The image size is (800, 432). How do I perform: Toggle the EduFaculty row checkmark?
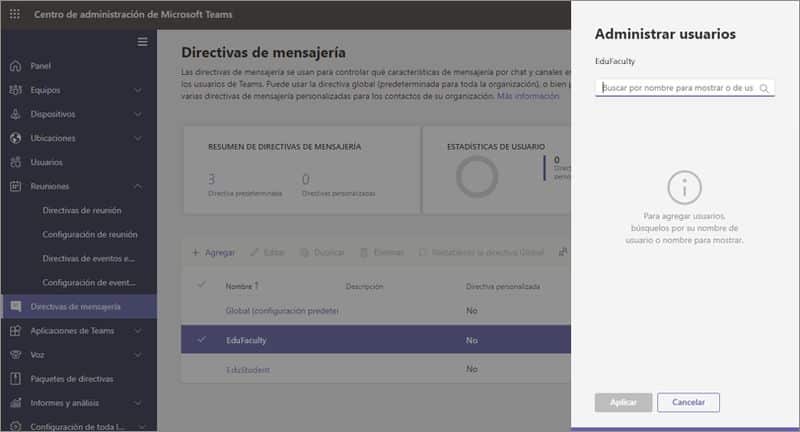click(x=202, y=339)
